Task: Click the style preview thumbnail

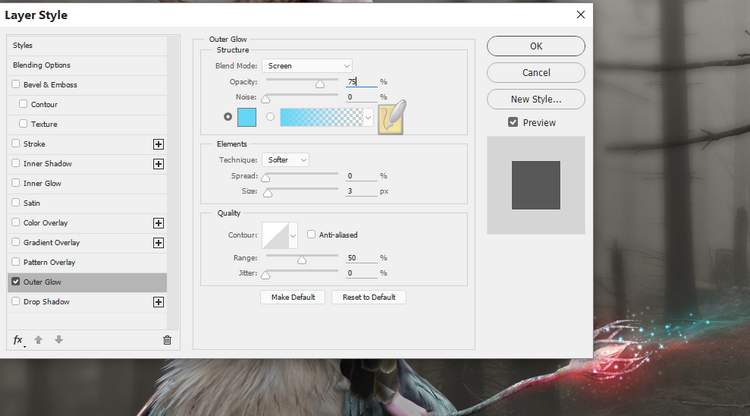Action: click(x=536, y=185)
